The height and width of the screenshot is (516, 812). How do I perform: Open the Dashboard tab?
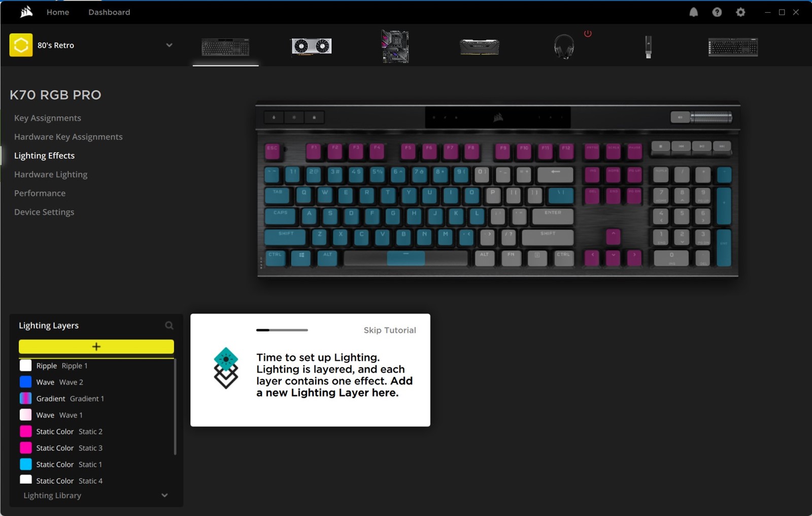[x=109, y=12]
